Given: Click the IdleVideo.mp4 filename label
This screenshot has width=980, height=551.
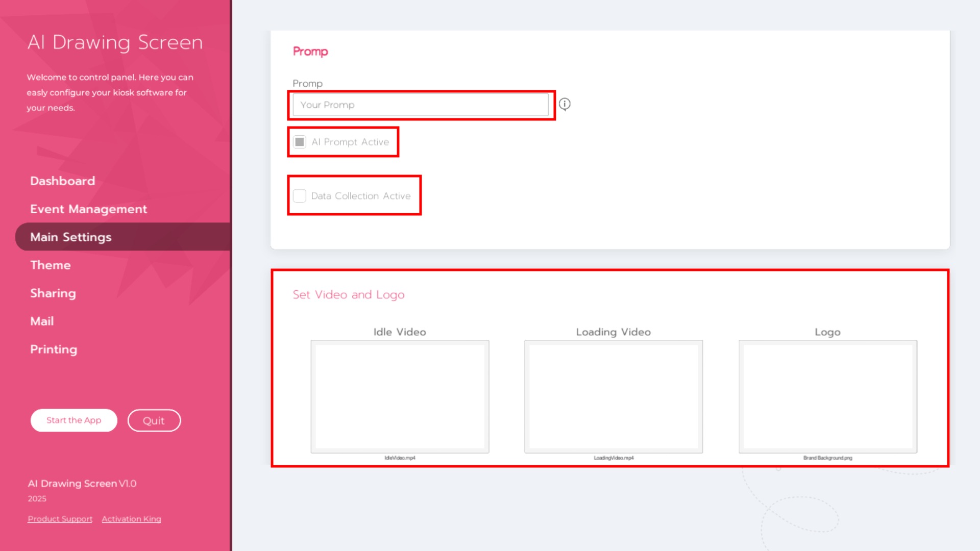Looking at the screenshot, I should coord(400,458).
